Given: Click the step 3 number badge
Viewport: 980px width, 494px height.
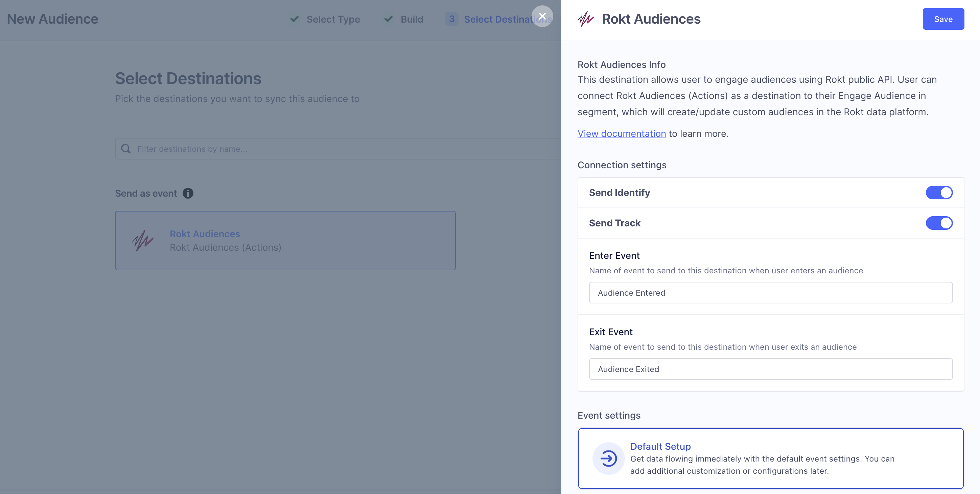Looking at the screenshot, I should [451, 19].
